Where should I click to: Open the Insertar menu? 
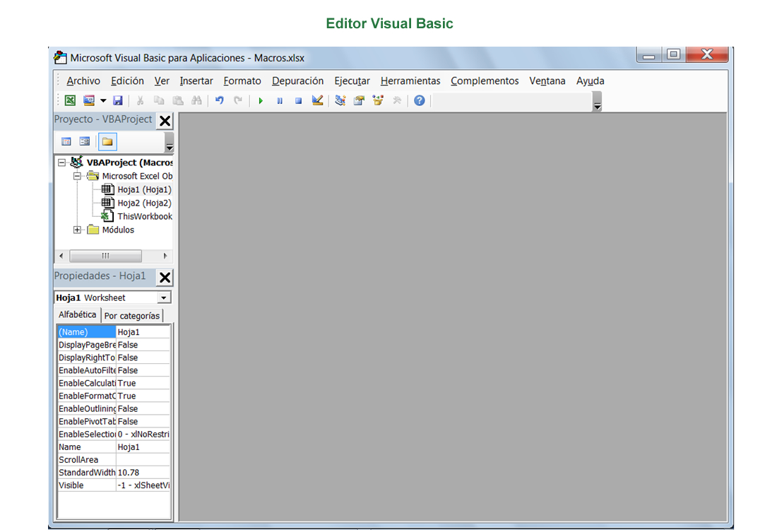(196, 81)
